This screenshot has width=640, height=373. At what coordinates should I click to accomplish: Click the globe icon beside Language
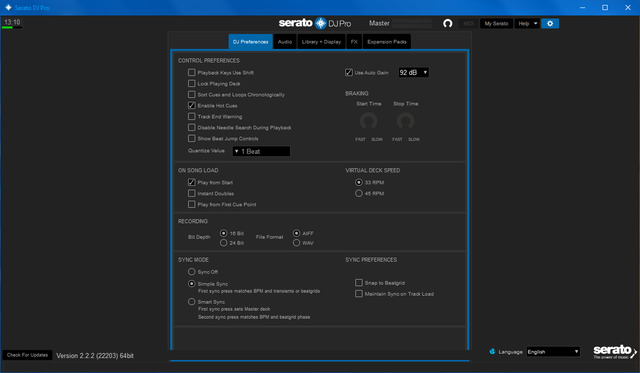492,351
